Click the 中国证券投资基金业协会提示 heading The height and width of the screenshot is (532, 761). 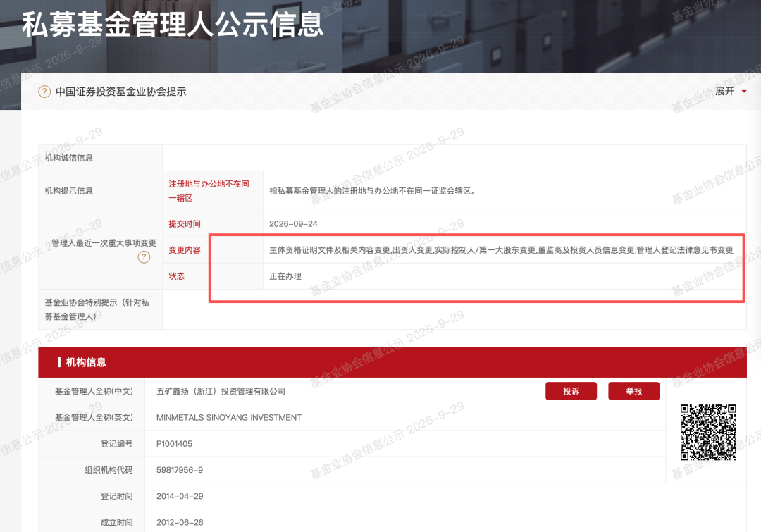[x=121, y=92]
